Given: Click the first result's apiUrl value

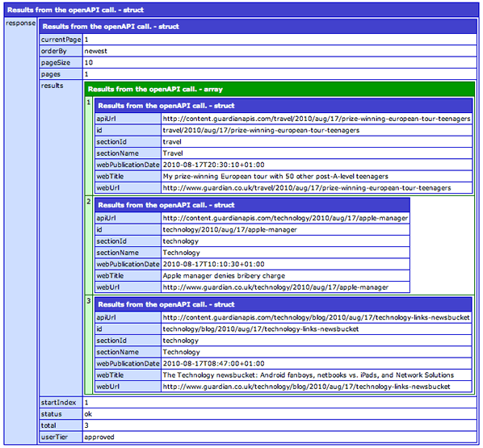Looking at the screenshot, I should click(x=317, y=119).
